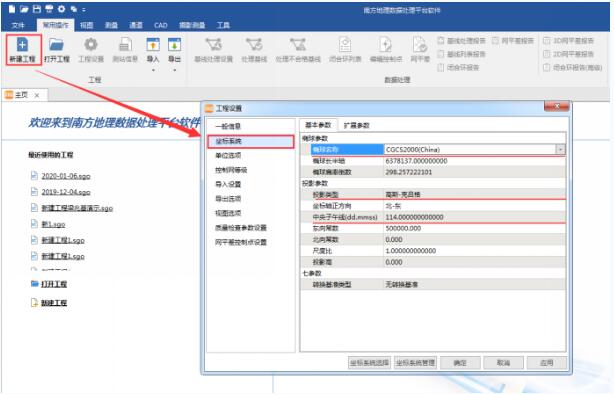Click the gear icon in quick access bar

pyautogui.click(x=61, y=9)
